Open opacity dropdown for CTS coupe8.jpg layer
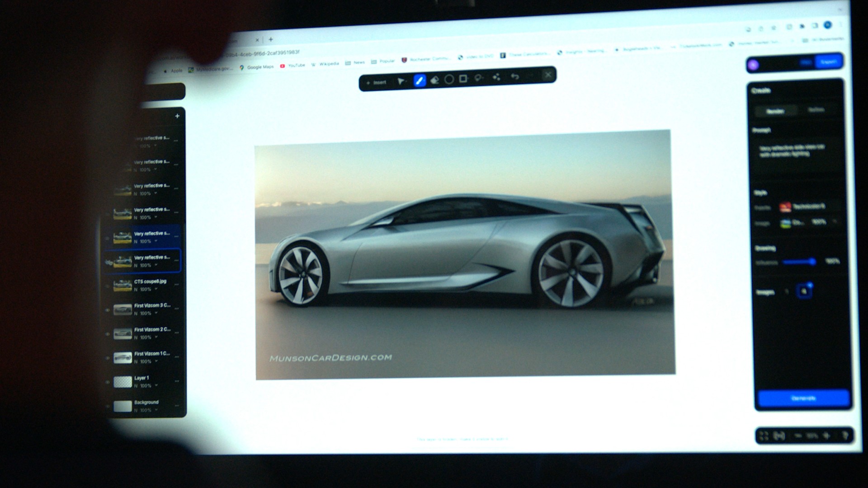Screen dimensions: 868x488 [x=156, y=289]
